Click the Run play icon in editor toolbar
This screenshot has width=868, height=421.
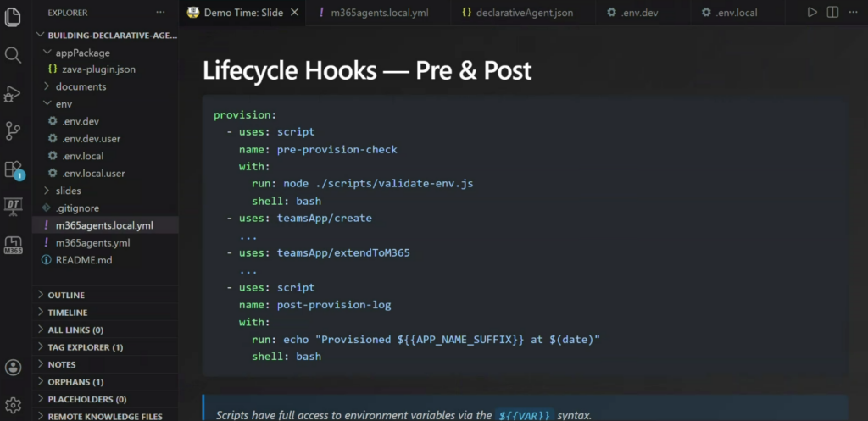(x=812, y=13)
